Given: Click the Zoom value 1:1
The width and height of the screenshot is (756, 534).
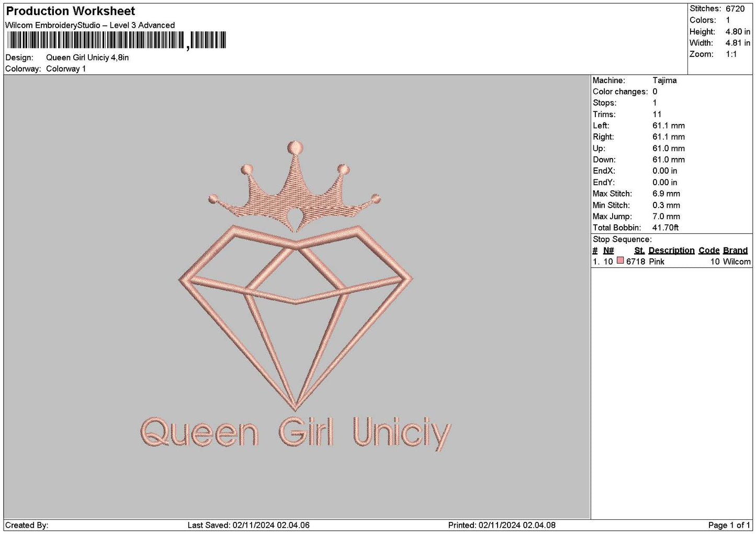Looking at the screenshot, I should tap(731, 54).
